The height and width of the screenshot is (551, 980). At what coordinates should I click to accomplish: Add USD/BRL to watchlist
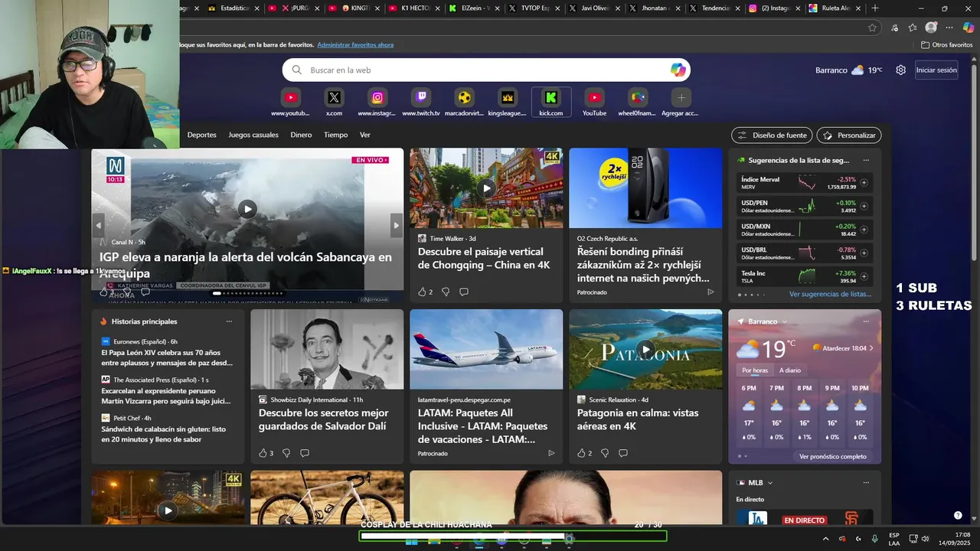(x=864, y=253)
